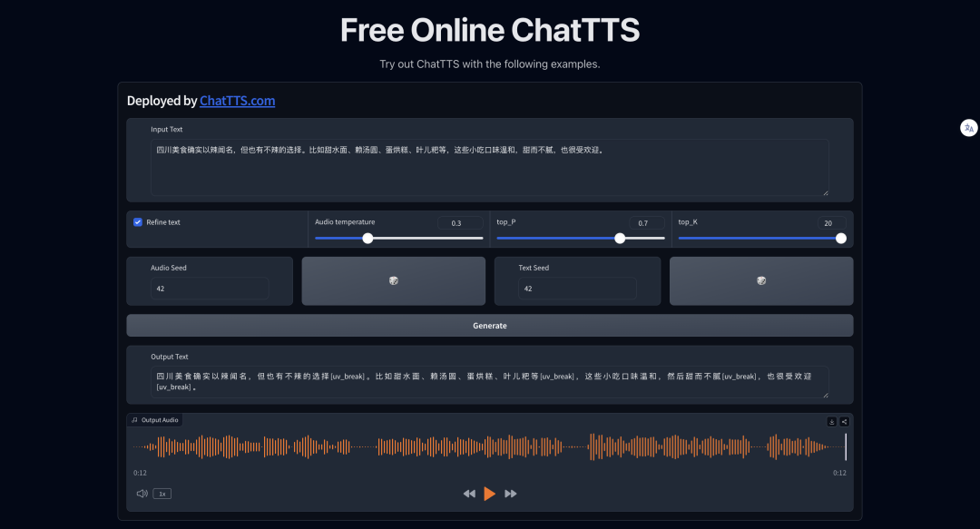Click the Audio temperature value field
The width and height of the screenshot is (980, 529).
click(x=460, y=222)
